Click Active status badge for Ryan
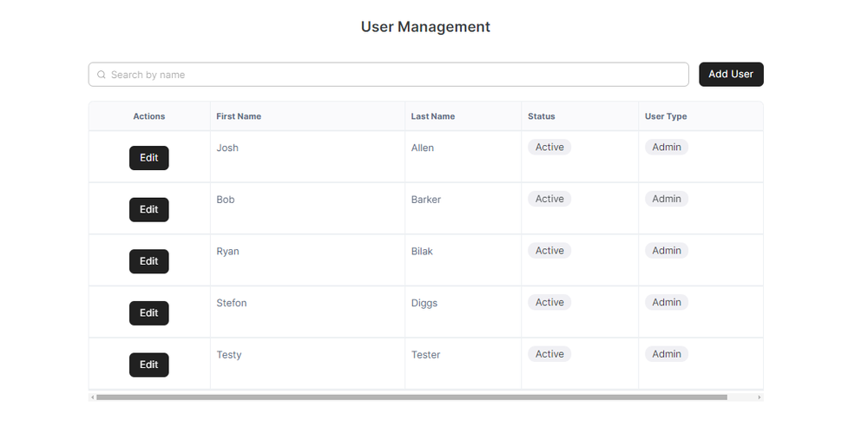 click(x=549, y=251)
